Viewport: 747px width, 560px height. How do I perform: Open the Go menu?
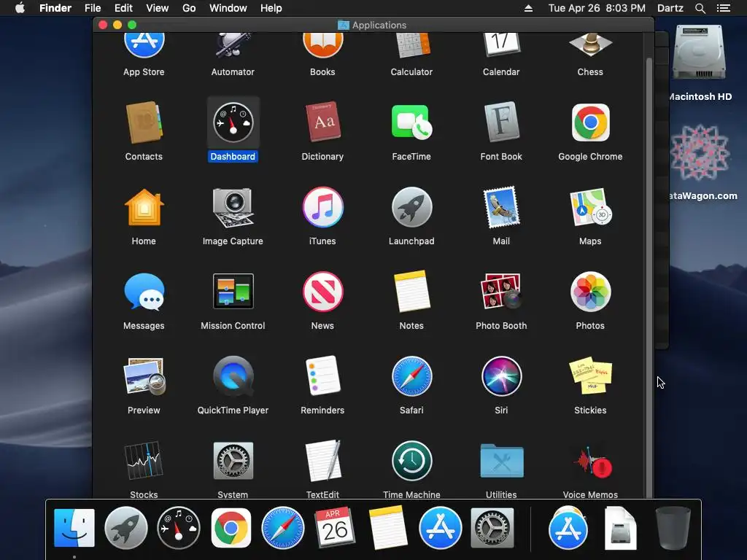click(189, 8)
